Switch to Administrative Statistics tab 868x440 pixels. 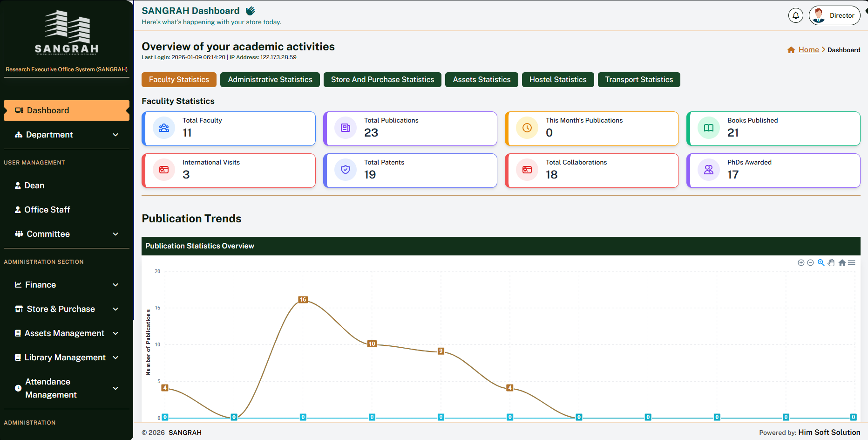(x=270, y=80)
